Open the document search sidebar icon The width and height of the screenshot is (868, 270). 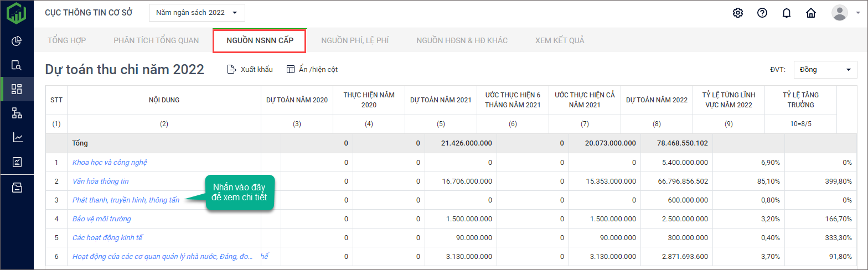click(x=17, y=65)
